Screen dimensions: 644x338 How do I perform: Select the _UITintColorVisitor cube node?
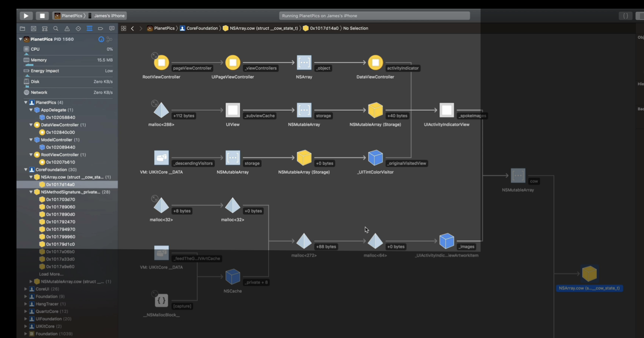point(376,158)
